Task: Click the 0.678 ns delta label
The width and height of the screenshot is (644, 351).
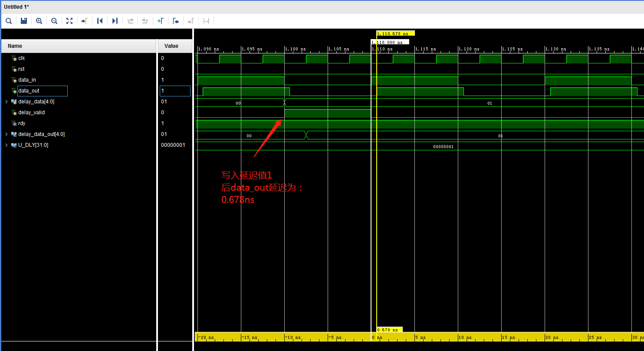Action: [x=390, y=330]
